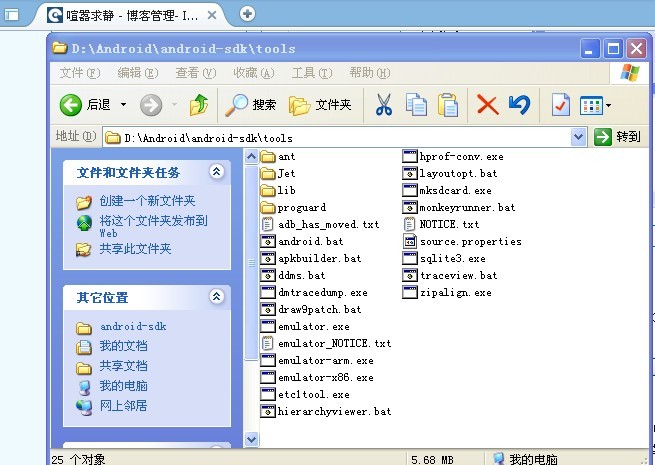
Task: Select adb_has_moved.txt file
Action: coord(320,225)
